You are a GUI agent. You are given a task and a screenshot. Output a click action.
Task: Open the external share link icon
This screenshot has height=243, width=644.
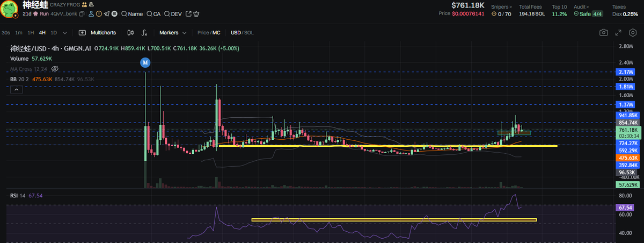(188, 13)
